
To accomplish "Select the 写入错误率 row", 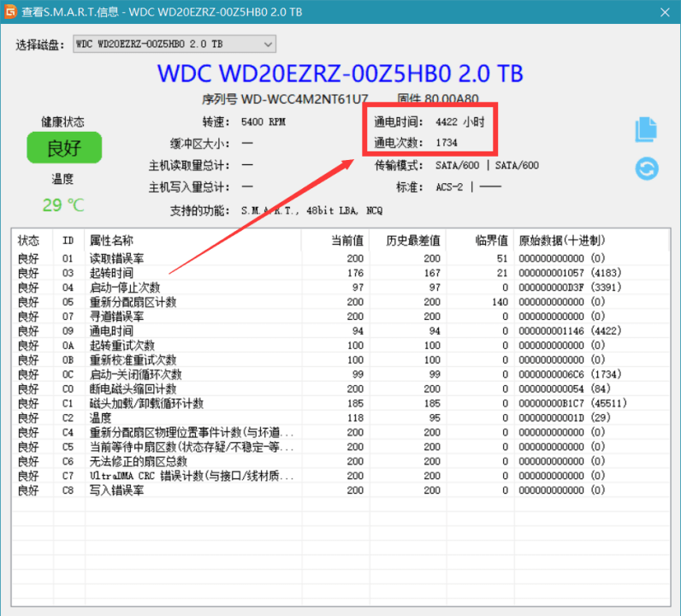I will [x=340, y=490].
